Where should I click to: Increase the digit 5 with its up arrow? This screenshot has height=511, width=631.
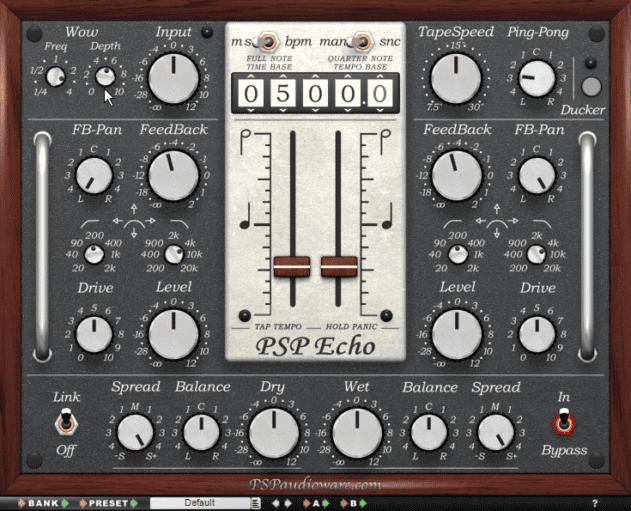tap(283, 76)
